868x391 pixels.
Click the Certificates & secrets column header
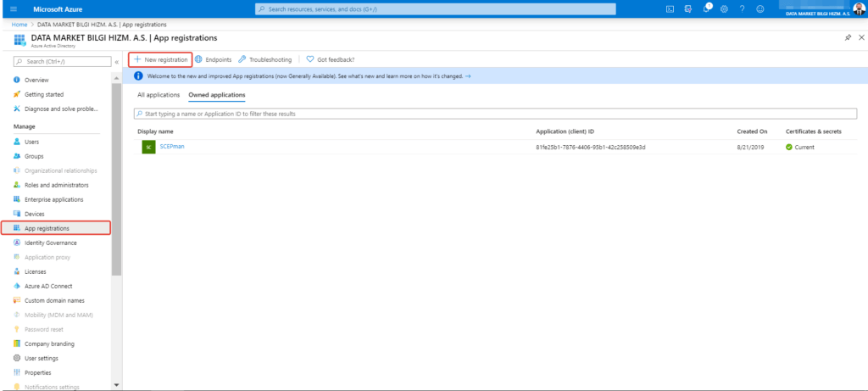click(814, 131)
